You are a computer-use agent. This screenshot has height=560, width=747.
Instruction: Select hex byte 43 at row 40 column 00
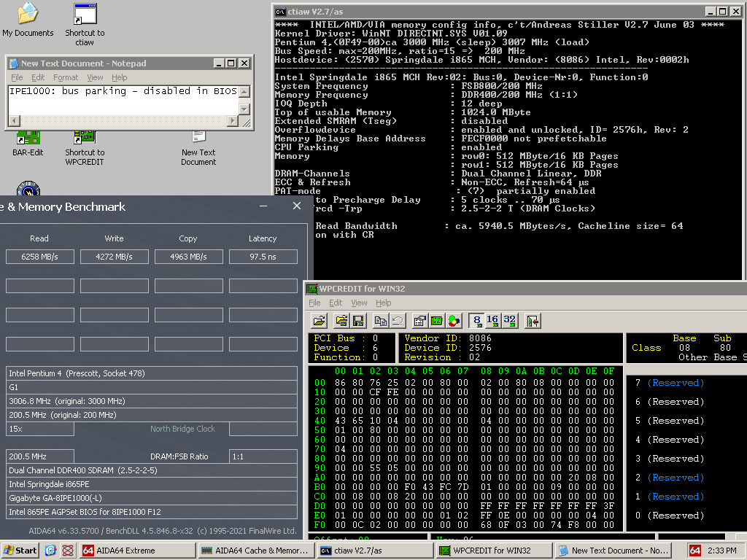(x=340, y=421)
